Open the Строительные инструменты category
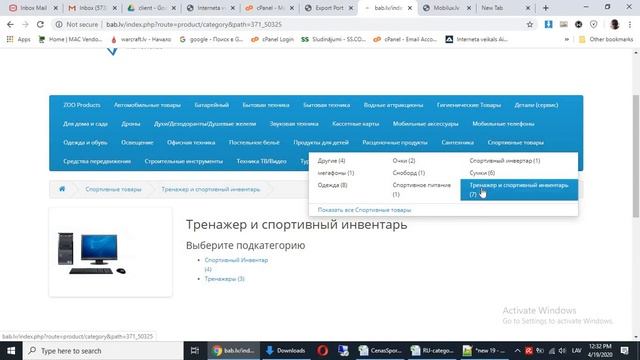Viewport: 640px width, 360px height. pos(184,161)
